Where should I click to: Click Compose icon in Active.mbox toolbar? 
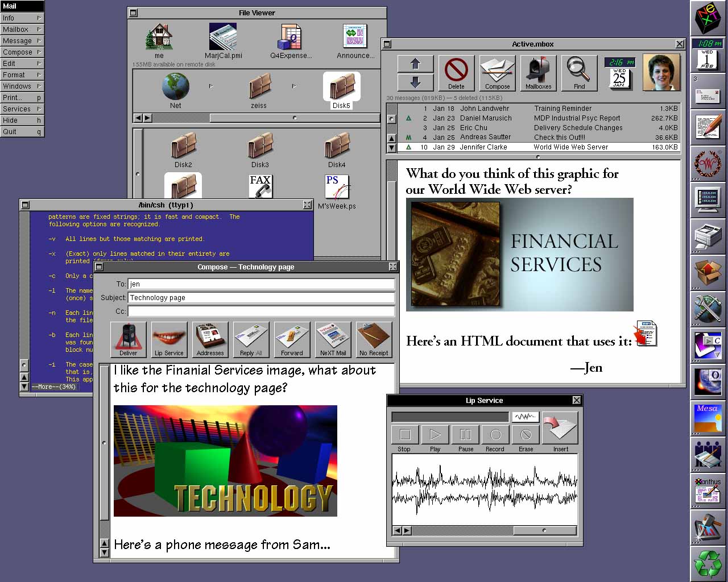point(497,73)
